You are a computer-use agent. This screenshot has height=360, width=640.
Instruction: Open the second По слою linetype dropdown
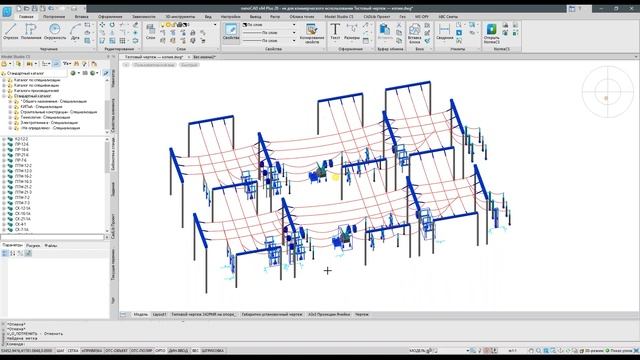(x=269, y=33)
